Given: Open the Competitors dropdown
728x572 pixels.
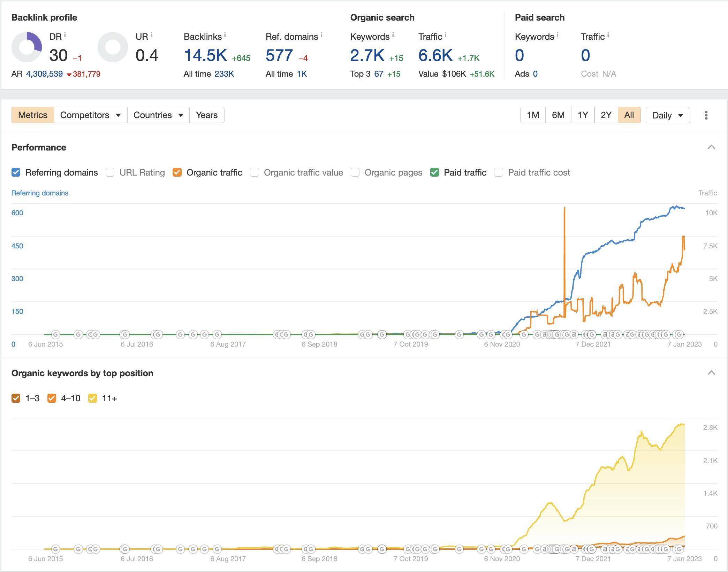Looking at the screenshot, I should click(x=90, y=115).
